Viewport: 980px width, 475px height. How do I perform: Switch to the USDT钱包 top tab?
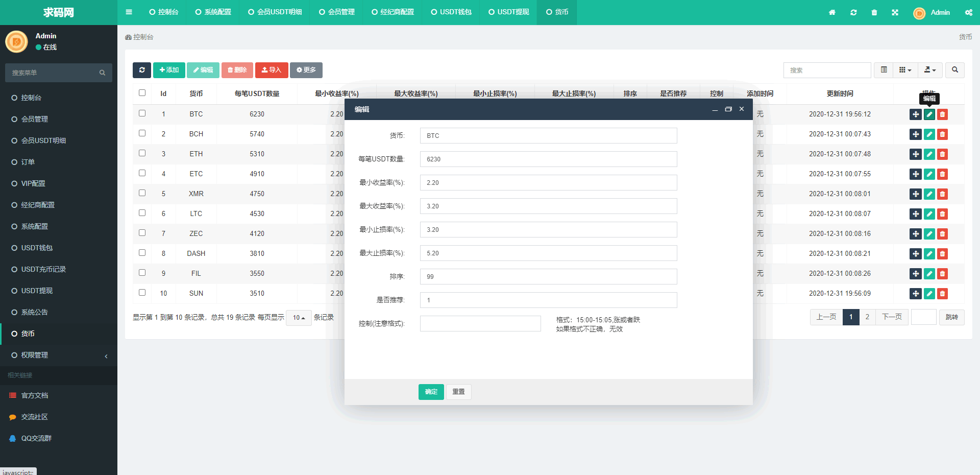click(451, 12)
